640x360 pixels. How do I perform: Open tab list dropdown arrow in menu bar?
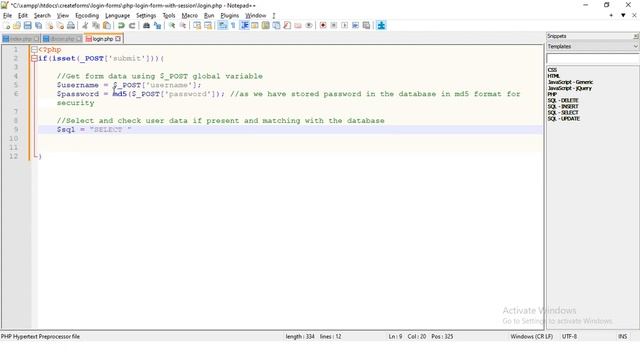pyautogui.click(x=623, y=16)
